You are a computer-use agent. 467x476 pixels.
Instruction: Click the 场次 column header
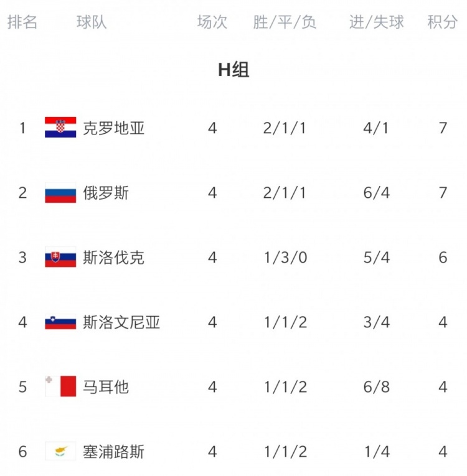tap(212, 22)
